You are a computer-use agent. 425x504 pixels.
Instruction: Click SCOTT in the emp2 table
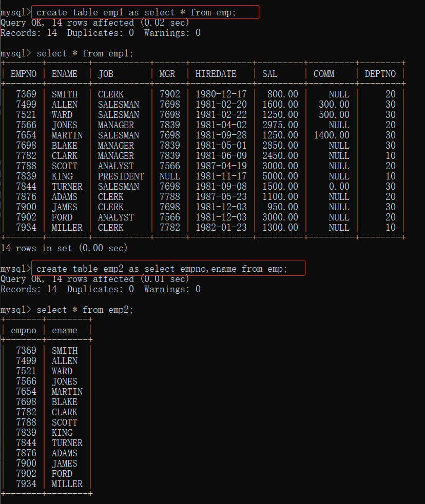tap(65, 422)
